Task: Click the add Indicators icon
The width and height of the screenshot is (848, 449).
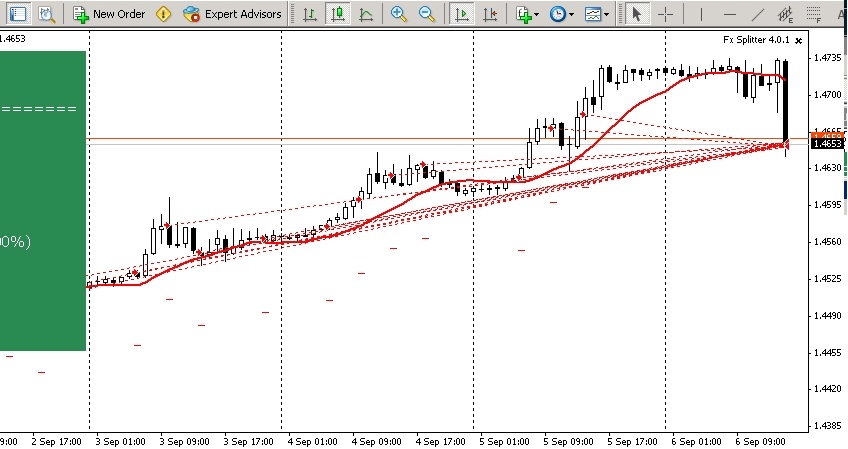Action: 524,14
